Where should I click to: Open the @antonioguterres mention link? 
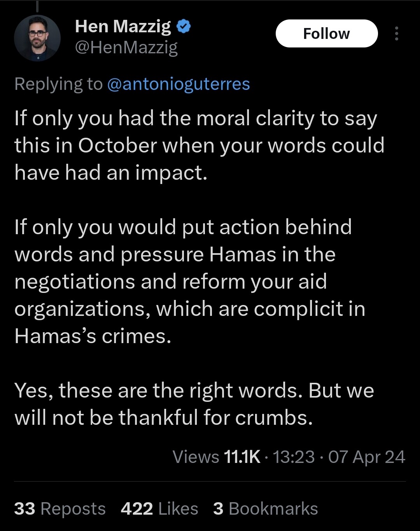point(178,84)
